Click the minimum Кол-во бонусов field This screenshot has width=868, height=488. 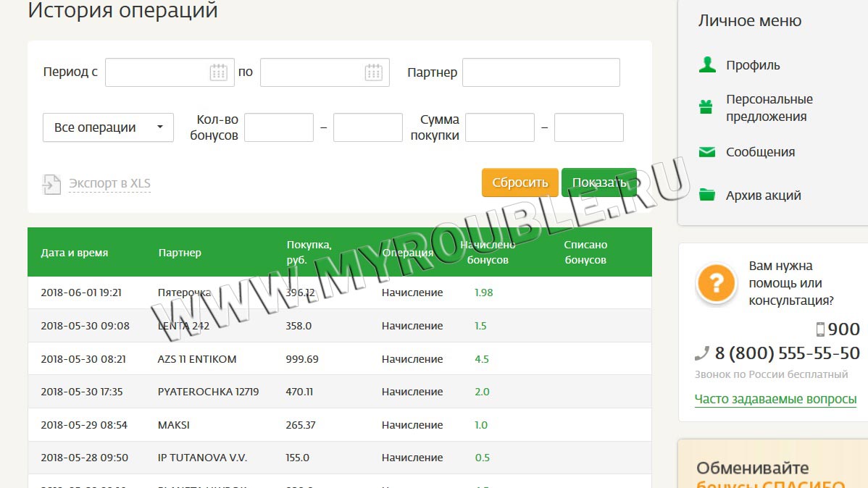point(279,127)
